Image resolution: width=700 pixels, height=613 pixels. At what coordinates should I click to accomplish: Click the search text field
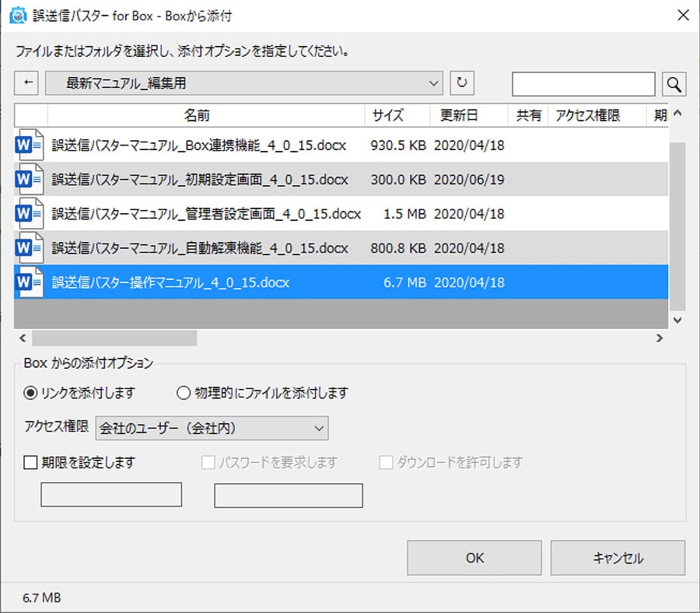583,84
